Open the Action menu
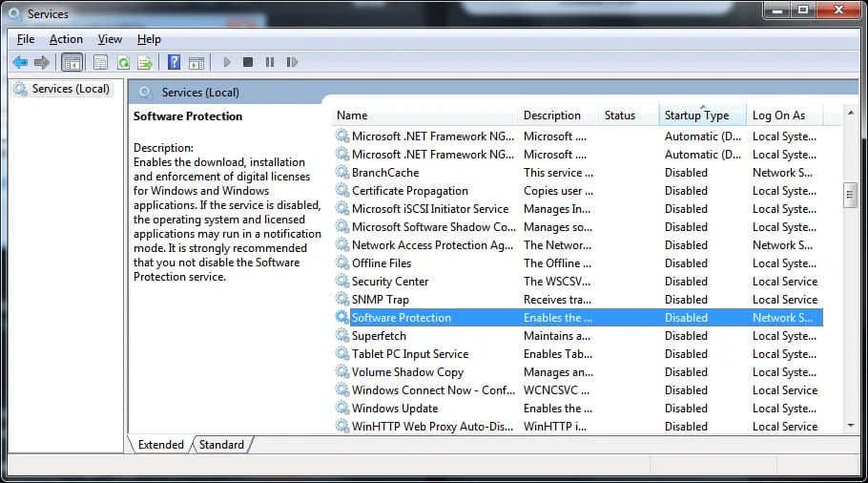The height and width of the screenshot is (483, 868). coord(66,39)
